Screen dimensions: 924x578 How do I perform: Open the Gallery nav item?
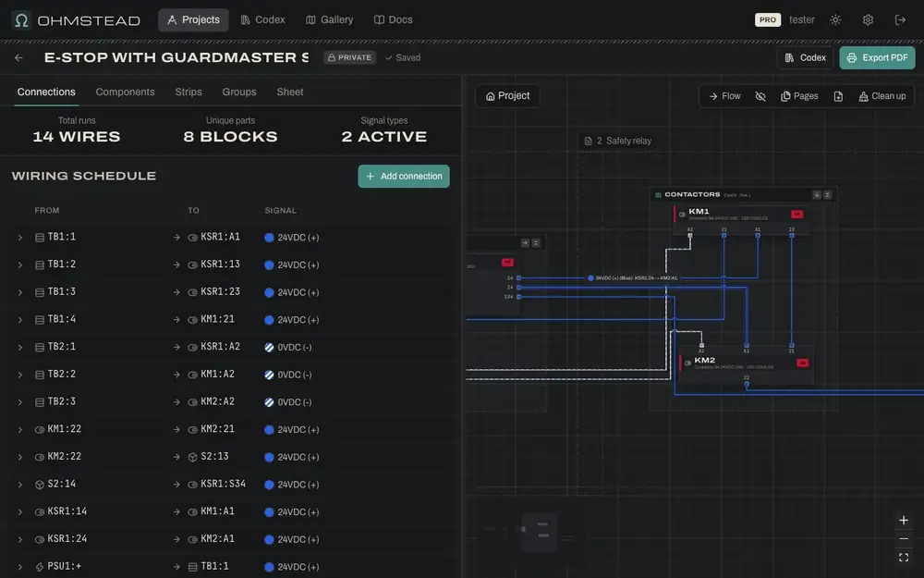(x=330, y=20)
